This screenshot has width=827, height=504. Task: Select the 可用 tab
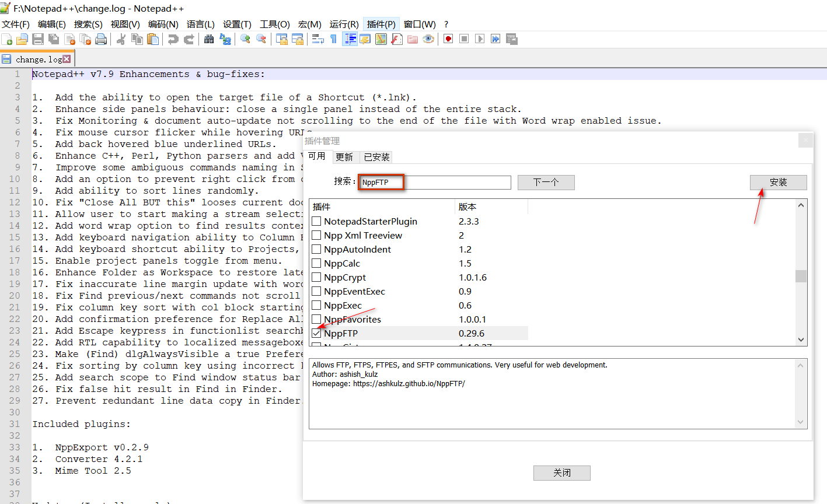317,156
